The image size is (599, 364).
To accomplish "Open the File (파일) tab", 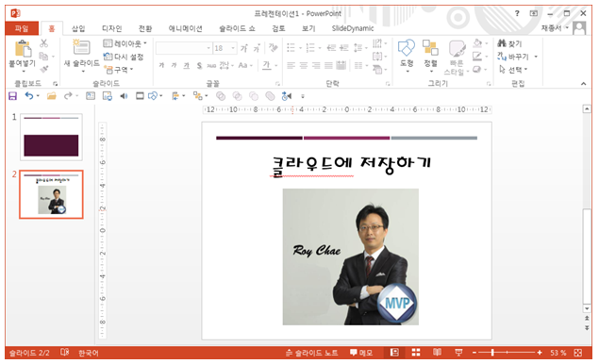I will 22,28.
